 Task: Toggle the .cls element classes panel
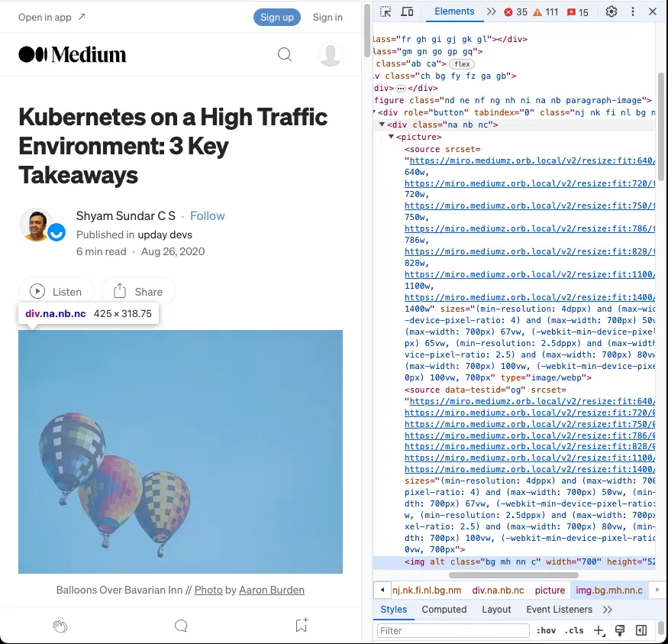pyautogui.click(x=573, y=630)
